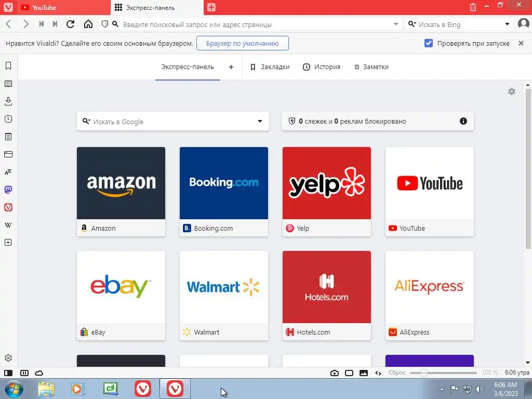Open the Window panel
The width and height of the screenshot is (532, 399).
click(8, 154)
